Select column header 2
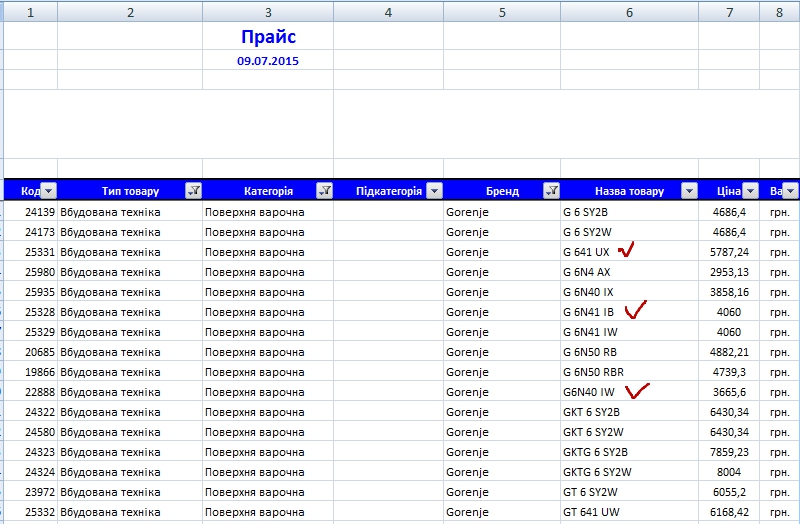 pyautogui.click(x=130, y=12)
